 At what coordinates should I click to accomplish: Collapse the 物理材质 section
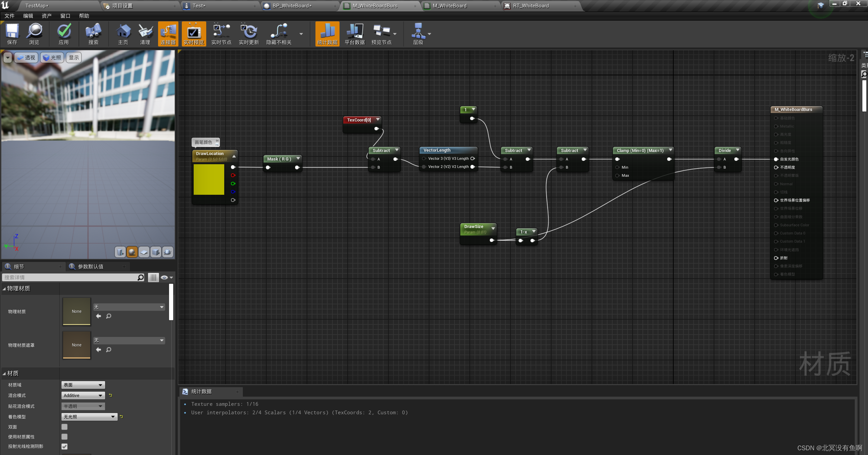(x=4, y=289)
